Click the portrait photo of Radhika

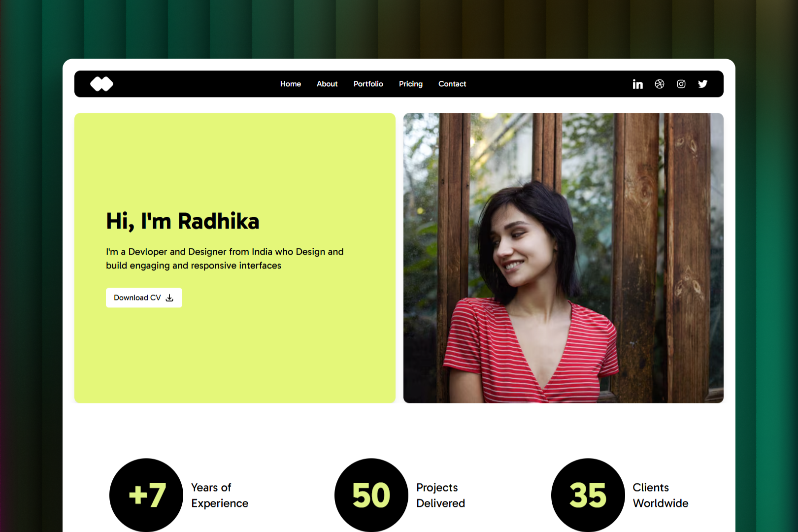point(564,258)
